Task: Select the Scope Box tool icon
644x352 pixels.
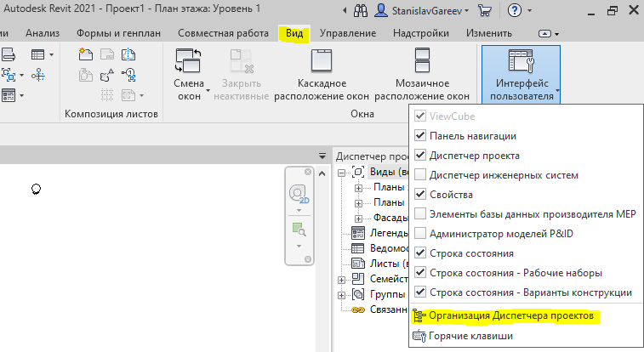Action: click(38, 75)
